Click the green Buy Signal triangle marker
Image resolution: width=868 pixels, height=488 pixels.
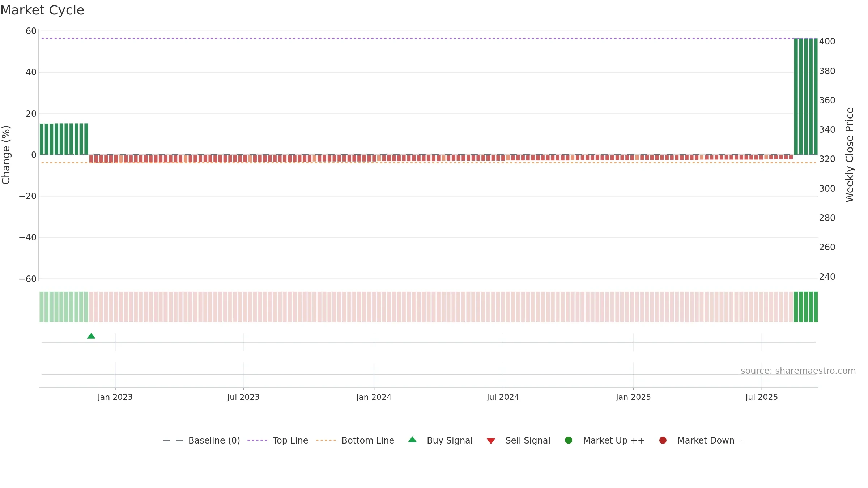coord(91,336)
